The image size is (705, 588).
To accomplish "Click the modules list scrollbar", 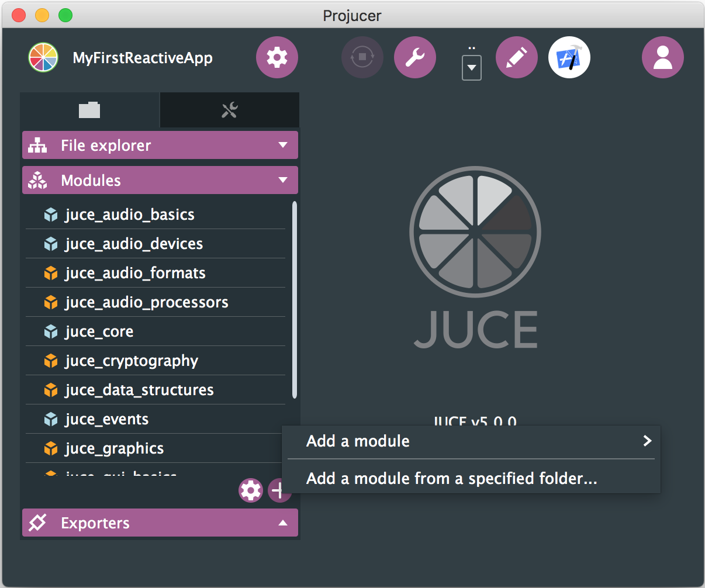I will pyautogui.click(x=295, y=300).
